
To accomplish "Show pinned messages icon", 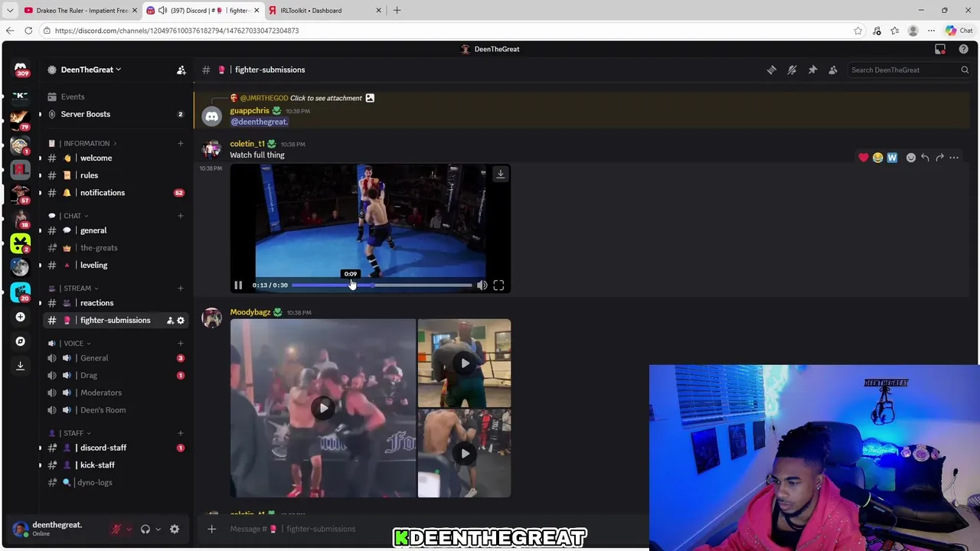I will pyautogui.click(x=812, y=70).
